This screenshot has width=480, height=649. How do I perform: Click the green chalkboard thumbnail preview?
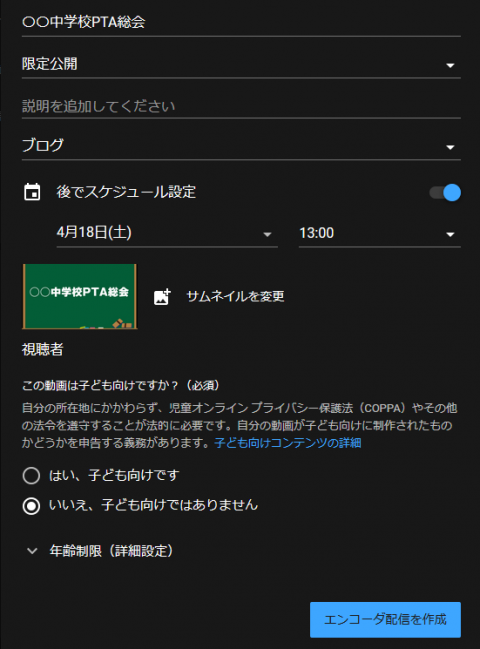click(79, 296)
